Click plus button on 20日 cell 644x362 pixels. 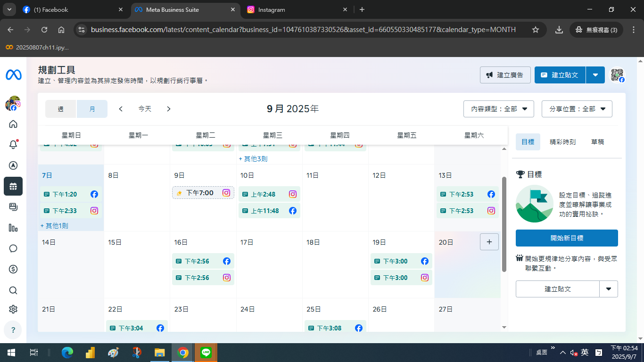[x=489, y=242]
